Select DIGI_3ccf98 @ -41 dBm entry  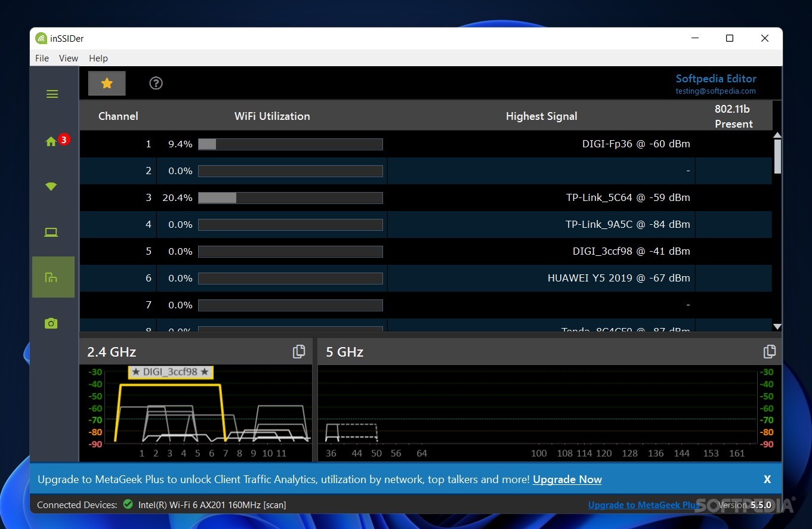pos(631,251)
